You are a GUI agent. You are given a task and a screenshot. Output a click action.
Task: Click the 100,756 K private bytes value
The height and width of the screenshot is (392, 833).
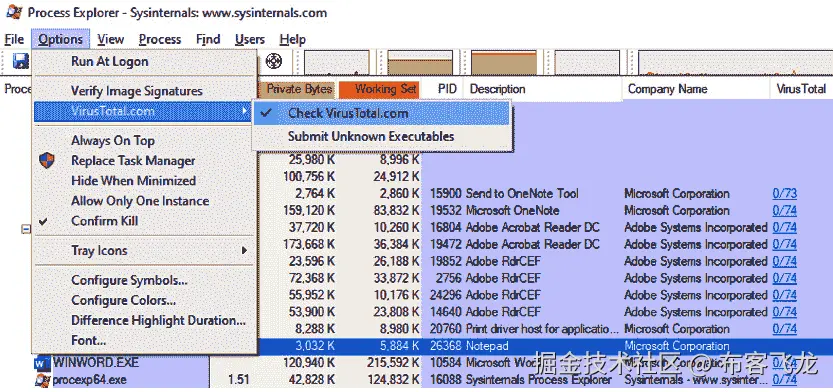pyautogui.click(x=309, y=177)
